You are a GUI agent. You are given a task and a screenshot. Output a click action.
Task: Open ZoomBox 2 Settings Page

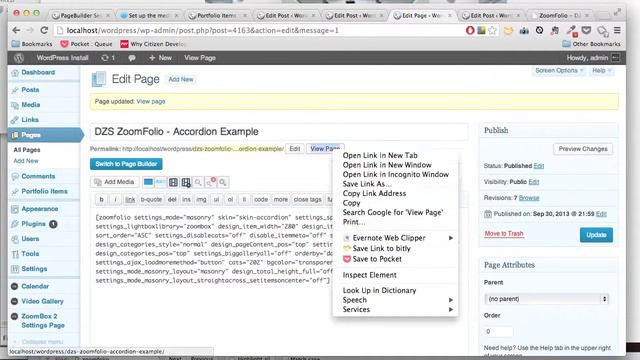pyautogui.click(x=42, y=320)
